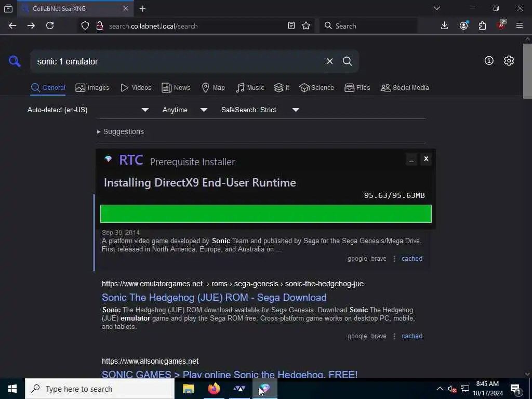This screenshot has height=399, width=532.
Task: Open network status tray icon
Action: pos(465,389)
